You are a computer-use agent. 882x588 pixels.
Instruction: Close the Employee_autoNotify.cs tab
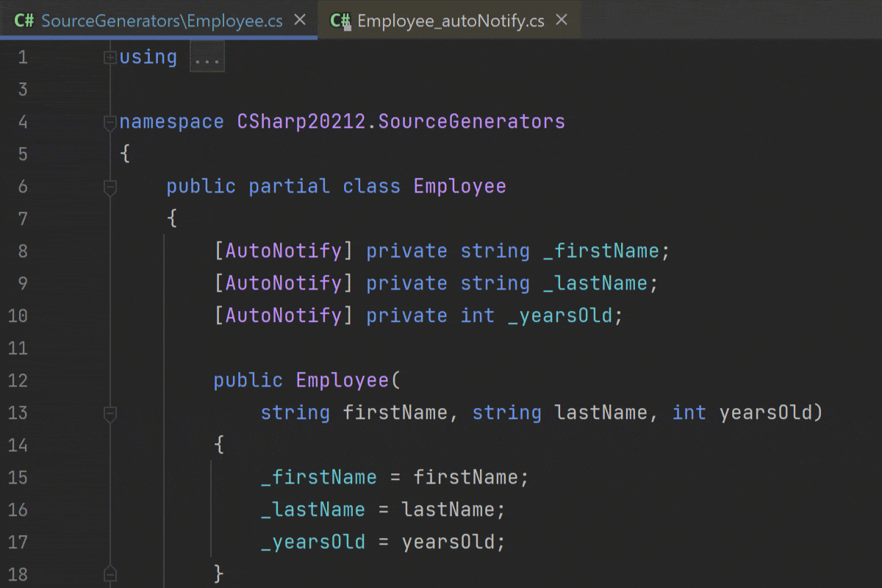pos(561,20)
